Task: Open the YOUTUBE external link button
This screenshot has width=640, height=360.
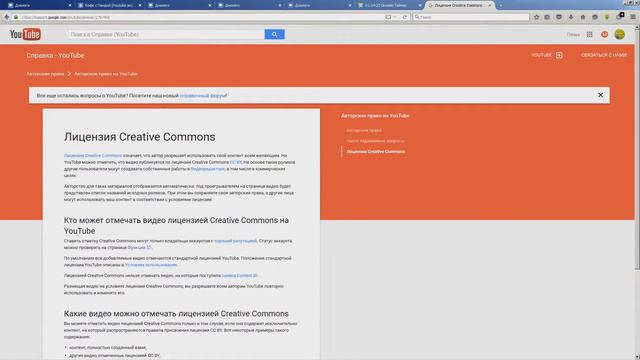Action: click(x=547, y=55)
